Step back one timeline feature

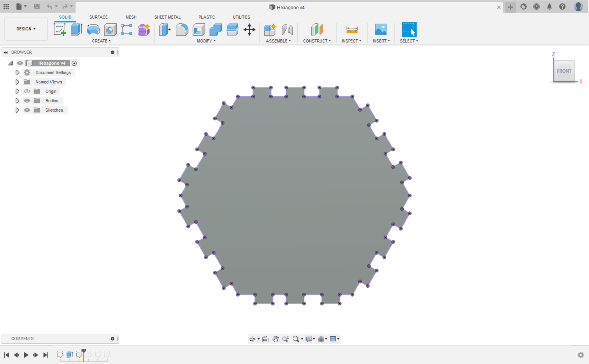click(x=16, y=355)
